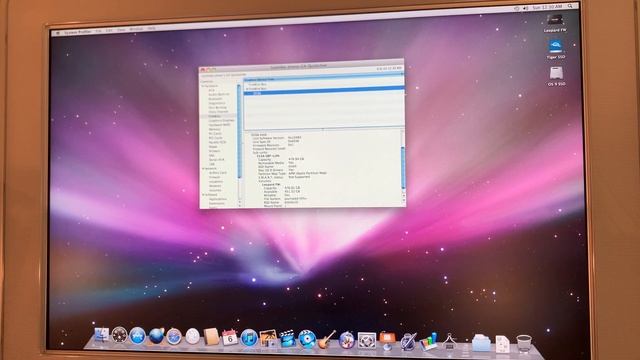The width and height of the screenshot is (640, 360).
Task: Select Parallel SCSI in sidebar
Action: 217,142
